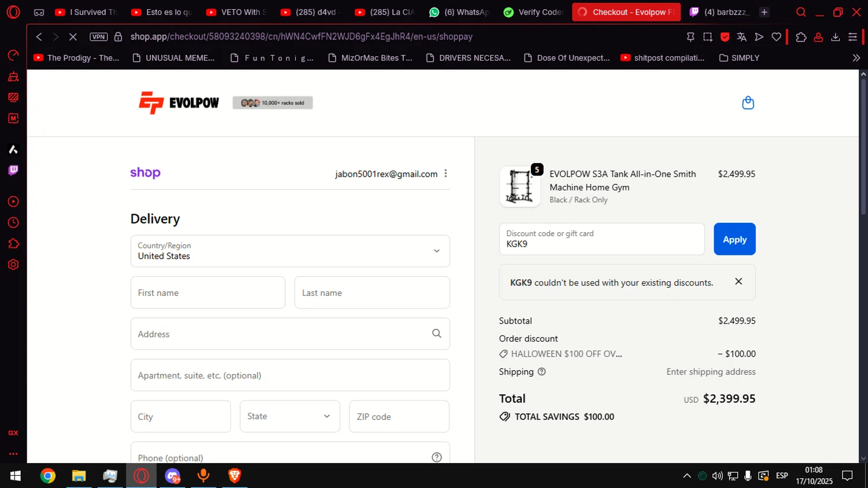Viewport: 868px width, 488px height.
Task: Open the red ad blocker shield
Action: pos(724,36)
